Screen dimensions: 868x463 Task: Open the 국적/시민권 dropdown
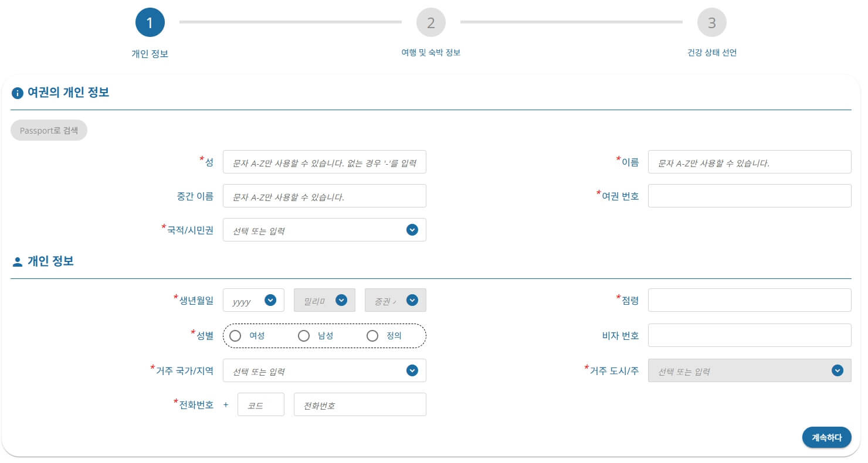pos(324,230)
